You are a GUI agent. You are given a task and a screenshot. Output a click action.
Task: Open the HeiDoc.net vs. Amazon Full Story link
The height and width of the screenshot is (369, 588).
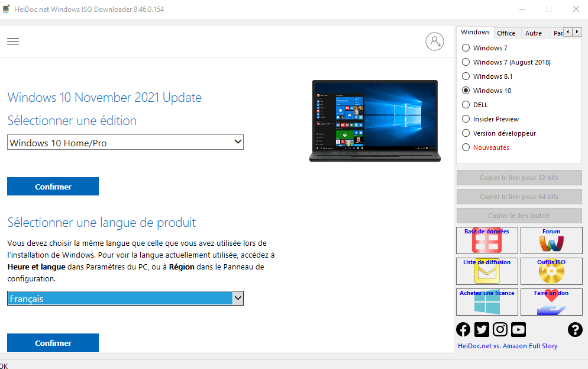click(508, 346)
